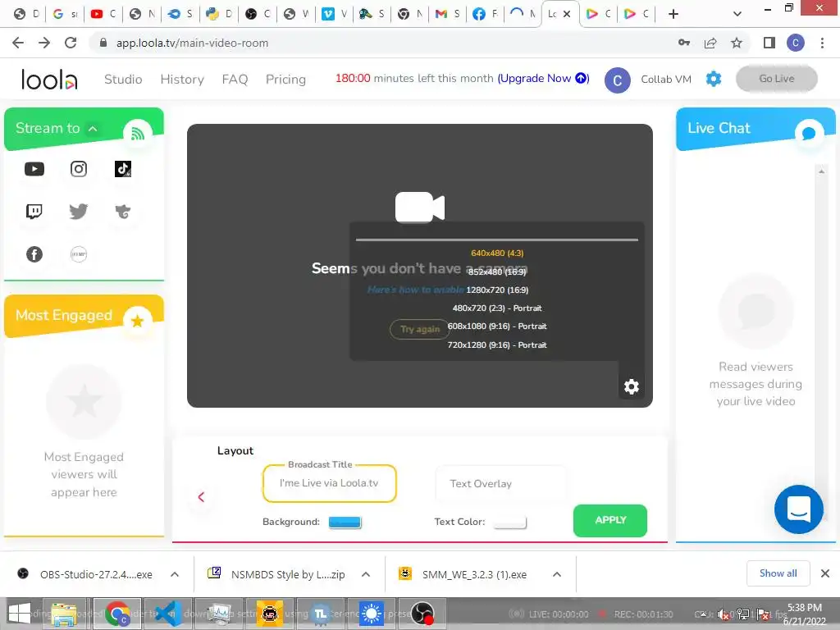Open the History page
This screenshot has height=630, width=840.
pos(182,80)
